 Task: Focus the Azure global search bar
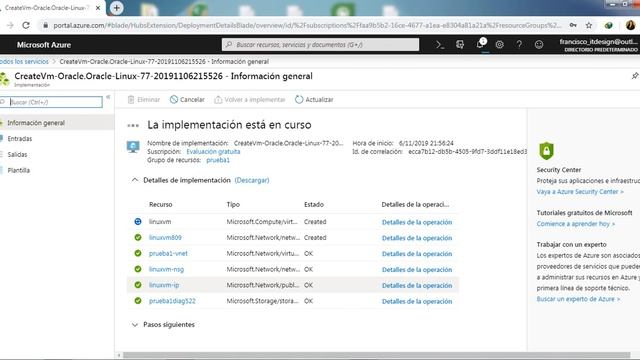pos(320,44)
